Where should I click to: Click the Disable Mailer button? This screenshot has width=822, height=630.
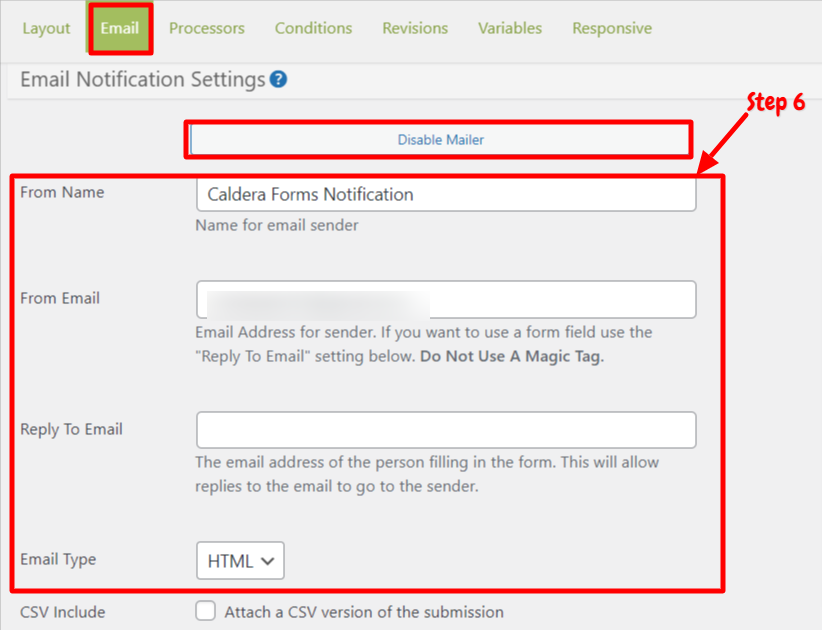pos(440,139)
